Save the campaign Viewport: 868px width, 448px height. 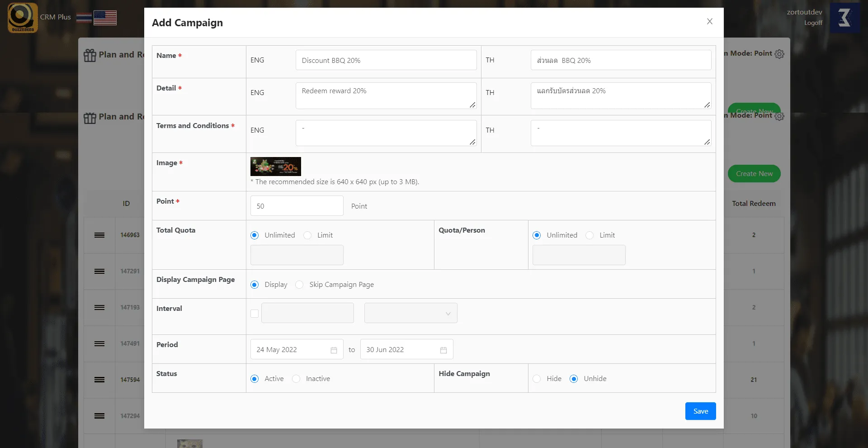click(700, 411)
